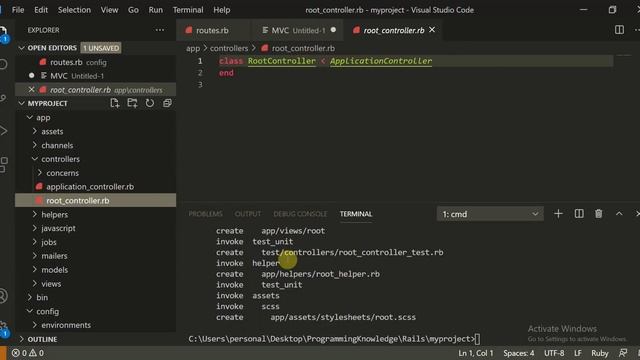Expand the javascript folder
The height and width of the screenshot is (360, 640).
click(x=96, y=228)
